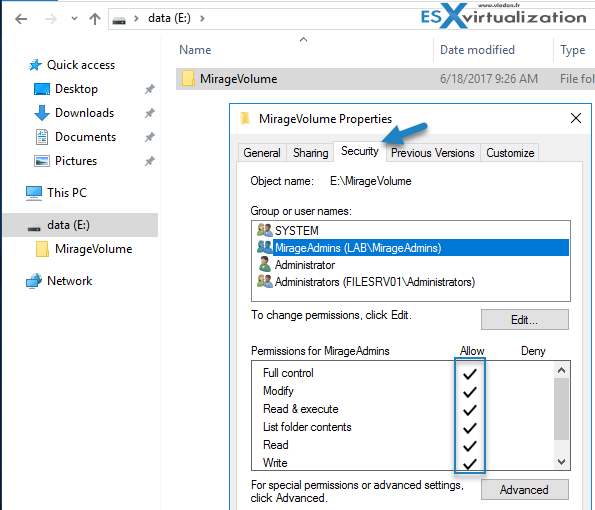
Task: Click the Pictures icon in the sidebar
Action: click(42, 161)
